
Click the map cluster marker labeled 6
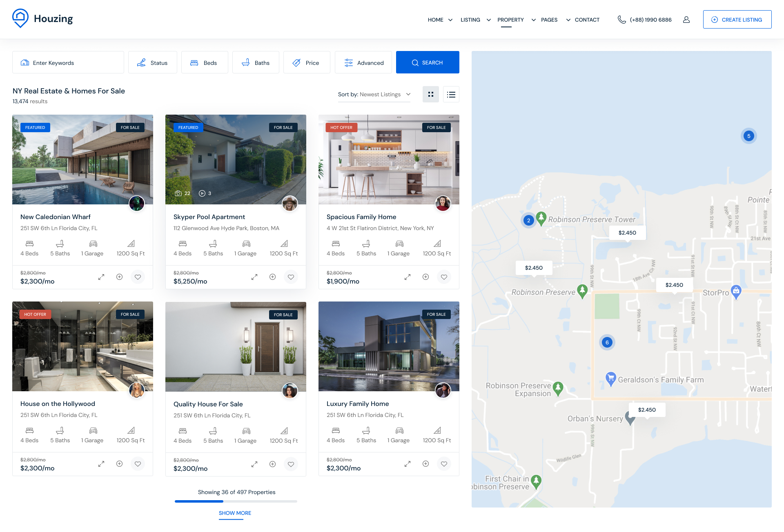pyautogui.click(x=607, y=342)
